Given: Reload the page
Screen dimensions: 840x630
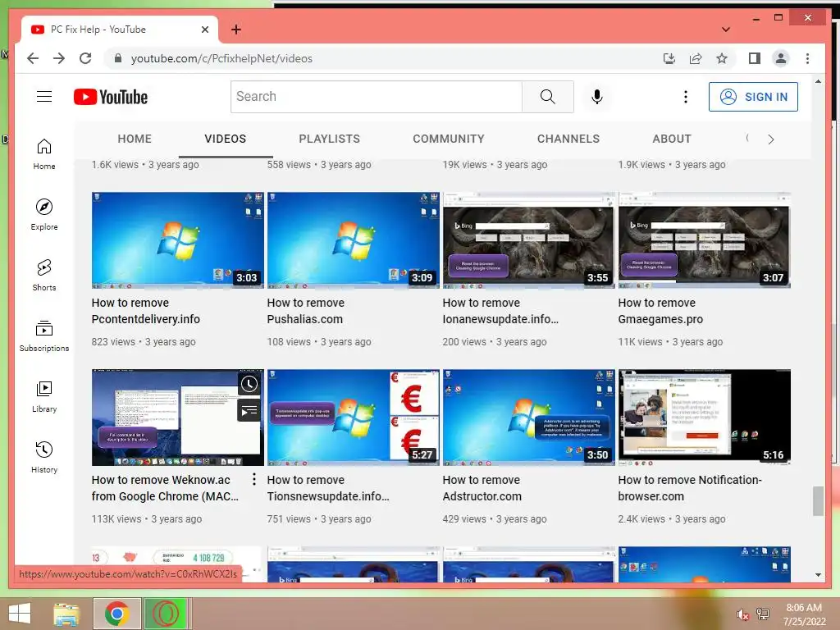Looking at the screenshot, I should 85,58.
